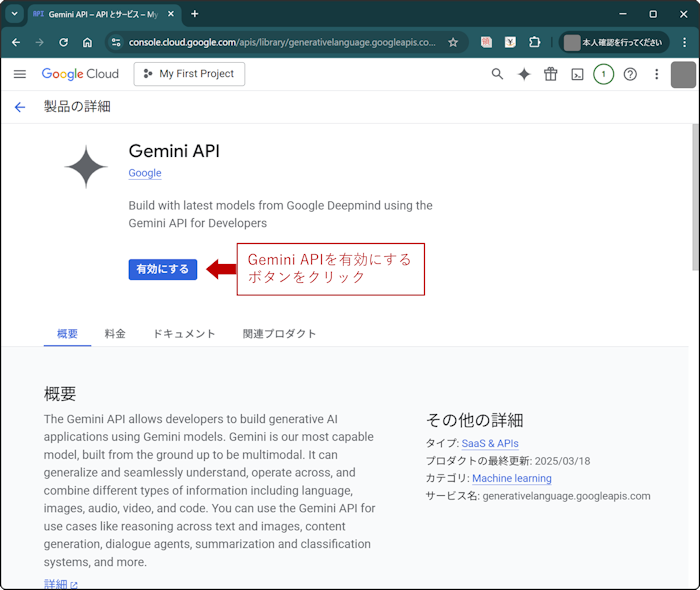Viewport: 700px width, 590px height.
Task: Open the Google Cloud navigation hamburger menu
Action: pyautogui.click(x=20, y=74)
